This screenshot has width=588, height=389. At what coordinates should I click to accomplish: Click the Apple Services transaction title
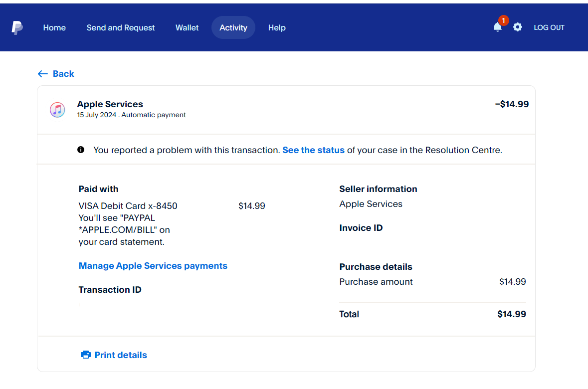(110, 104)
